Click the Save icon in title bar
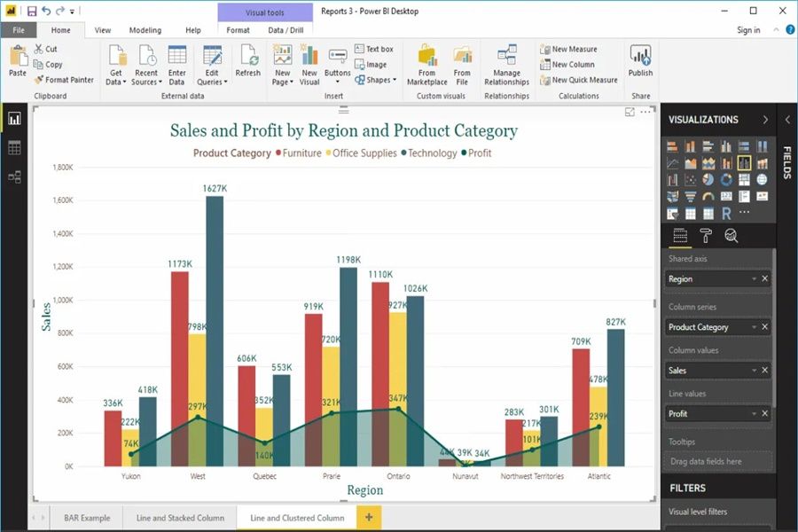 [32, 11]
